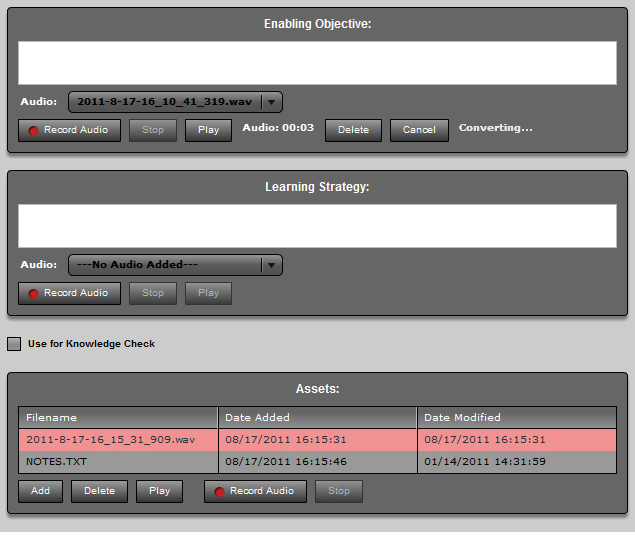The height and width of the screenshot is (557, 635).
Task: Sort assets by the Filename column header
Action: click(118, 417)
